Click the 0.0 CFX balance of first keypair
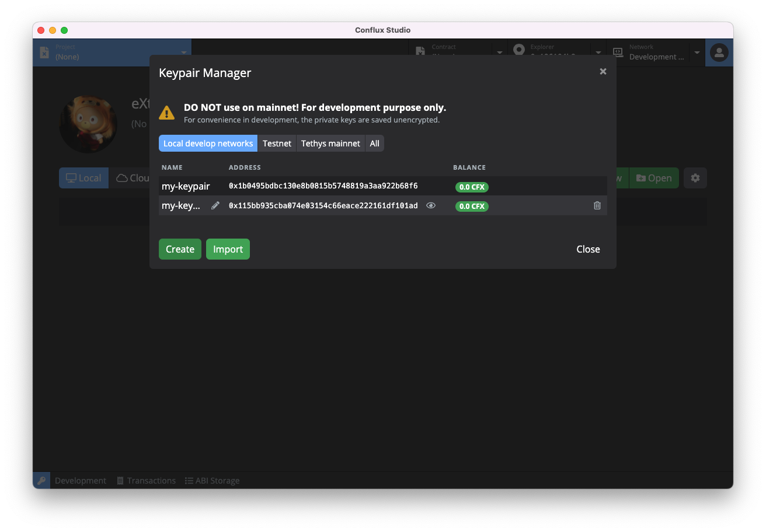The width and height of the screenshot is (766, 532). (x=472, y=187)
